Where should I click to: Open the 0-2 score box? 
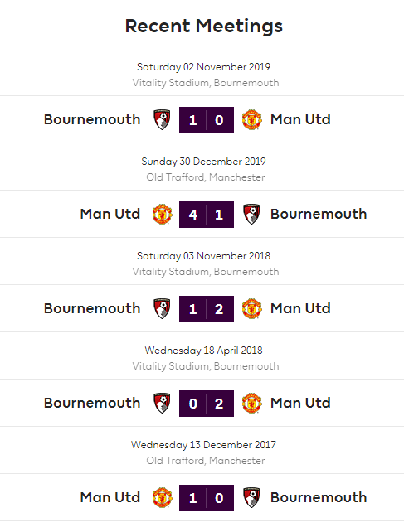(207, 404)
